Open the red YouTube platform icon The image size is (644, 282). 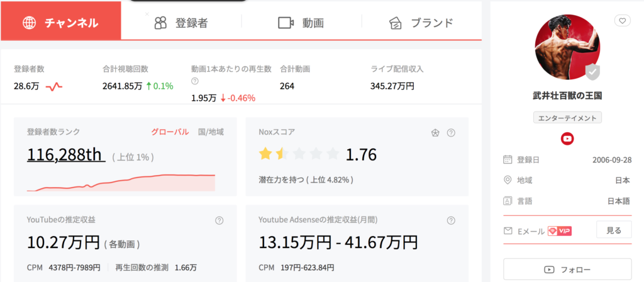[x=567, y=139]
